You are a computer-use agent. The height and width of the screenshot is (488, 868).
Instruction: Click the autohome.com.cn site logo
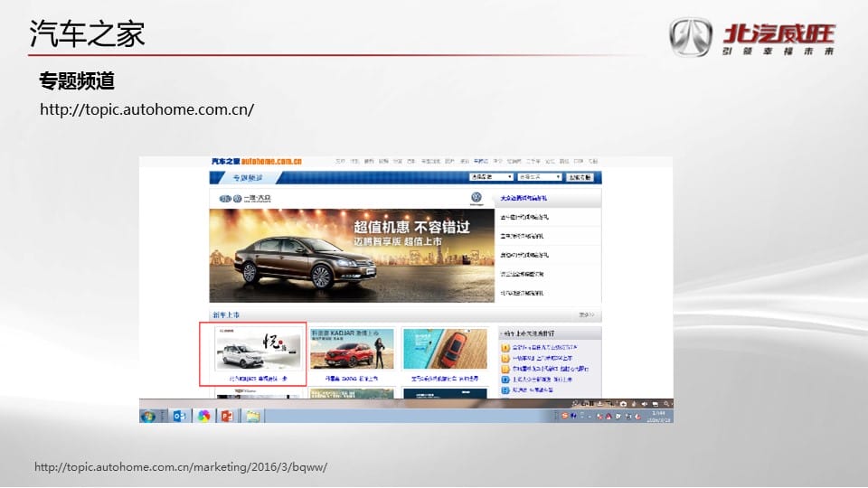257,162
